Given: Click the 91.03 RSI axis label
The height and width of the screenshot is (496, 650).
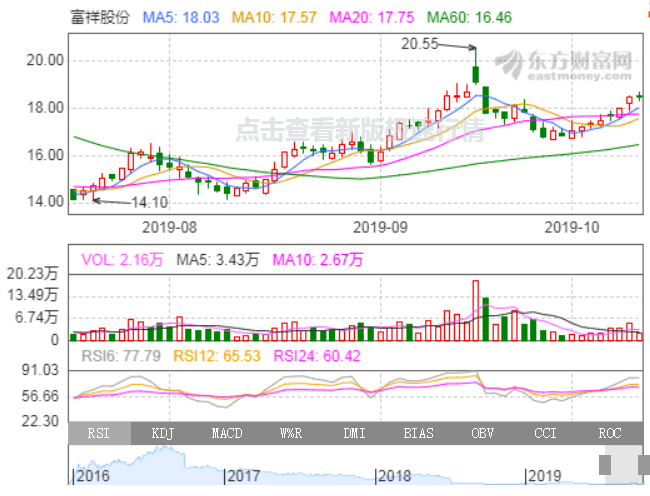Looking at the screenshot, I should tap(41, 370).
